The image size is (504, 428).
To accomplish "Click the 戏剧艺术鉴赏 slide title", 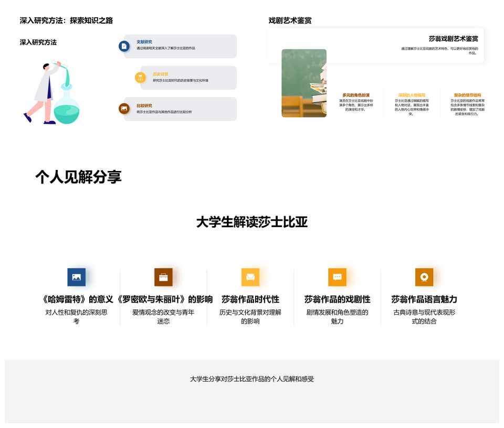I will pyautogui.click(x=290, y=20).
